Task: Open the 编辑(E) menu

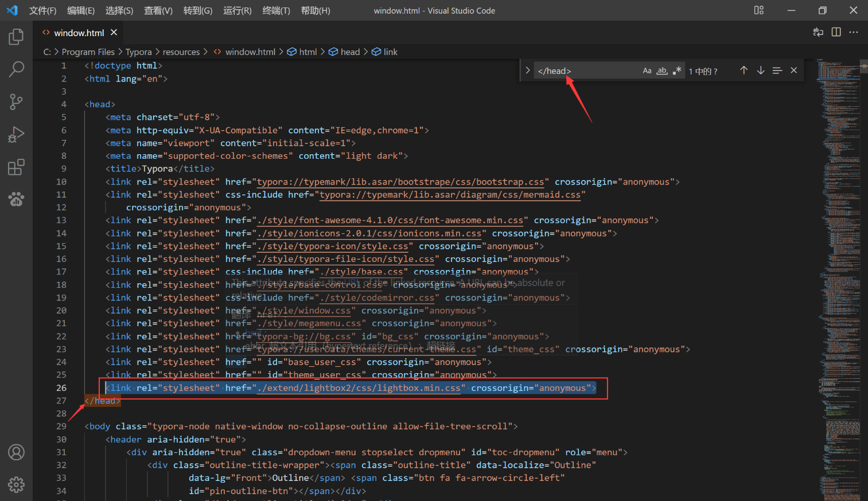Action: tap(81, 10)
